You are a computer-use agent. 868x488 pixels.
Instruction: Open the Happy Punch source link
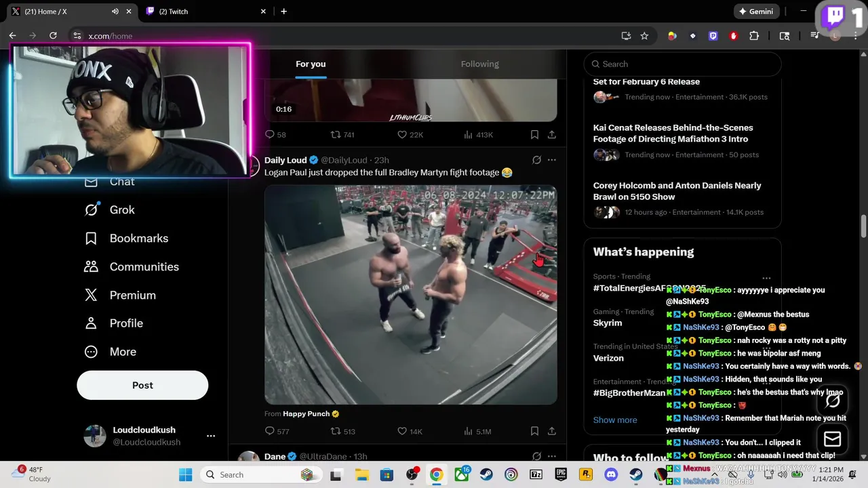click(307, 413)
